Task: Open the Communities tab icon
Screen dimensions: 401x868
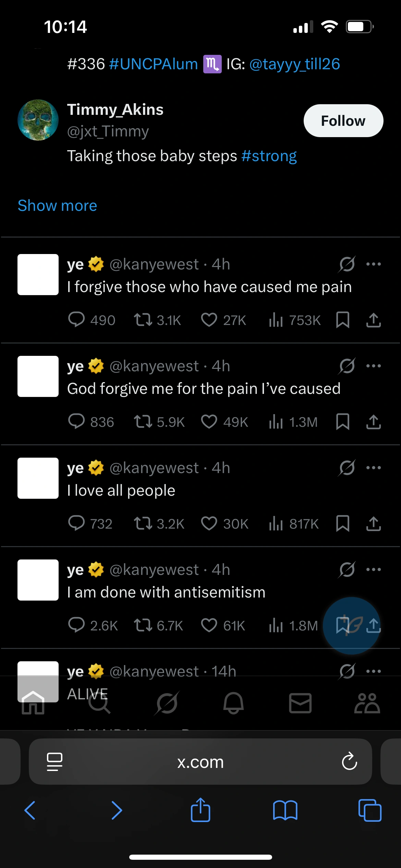Action: [367, 703]
